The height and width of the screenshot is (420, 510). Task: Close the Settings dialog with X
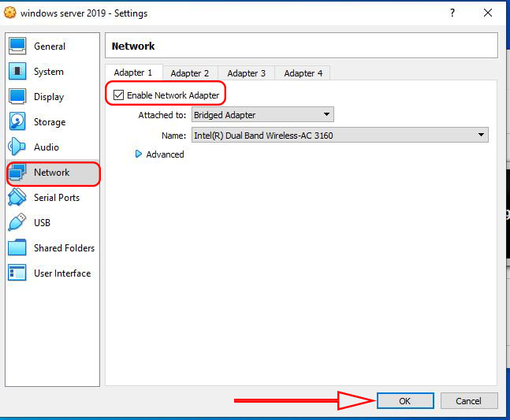coord(488,13)
